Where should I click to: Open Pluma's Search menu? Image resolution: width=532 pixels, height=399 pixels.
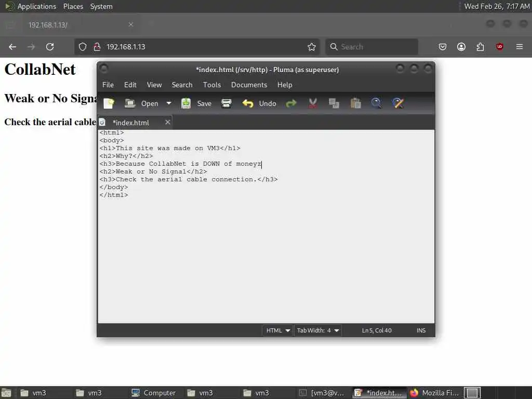pos(182,85)
